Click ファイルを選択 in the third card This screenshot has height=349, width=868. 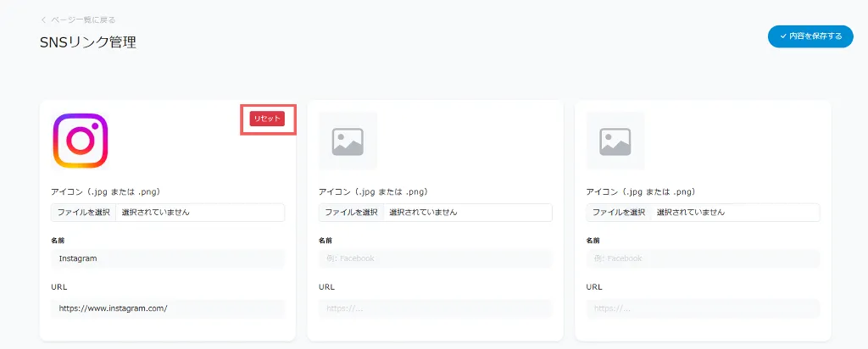point(619,212)
